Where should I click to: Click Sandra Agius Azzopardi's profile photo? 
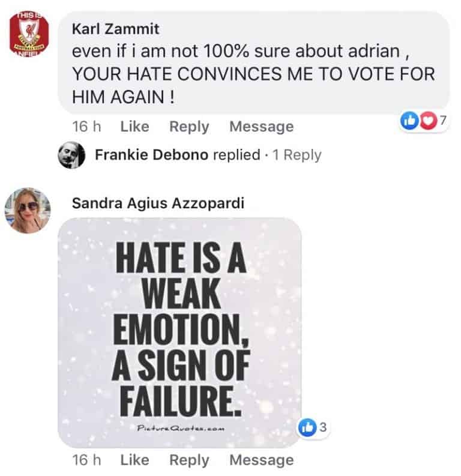click(x=28, y=209)
